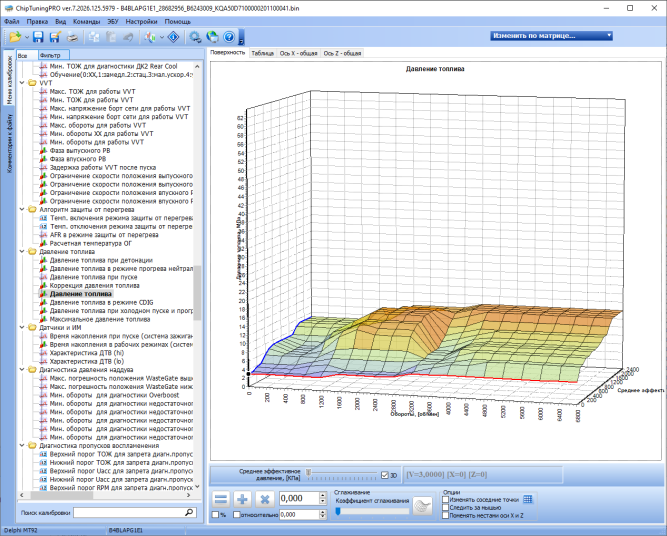Image resolution: width=667 pixels, height=536 pixels.
Task: Click the Save floppy disk icon
Action: [x=38, y=37]
